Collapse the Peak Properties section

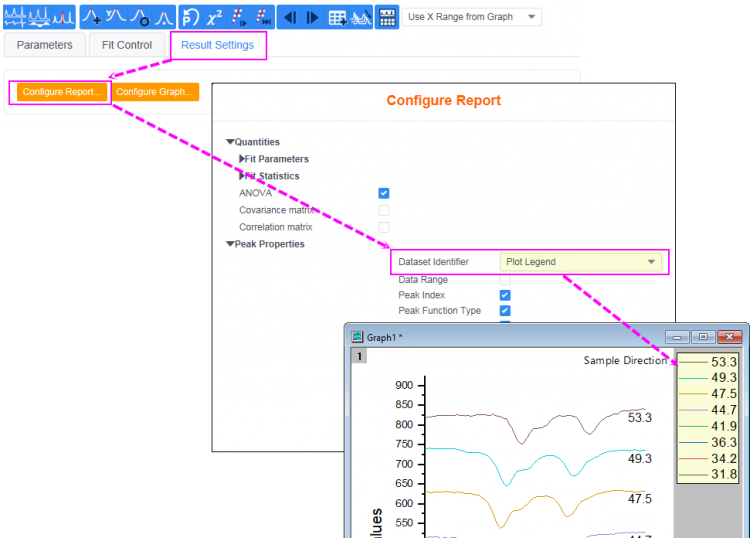click(231, 244)
